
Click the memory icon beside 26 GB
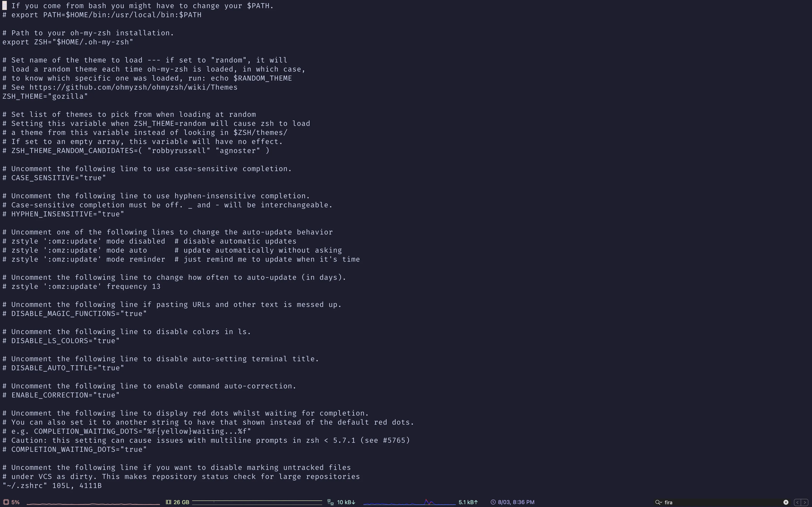click(x=168, y=502)
